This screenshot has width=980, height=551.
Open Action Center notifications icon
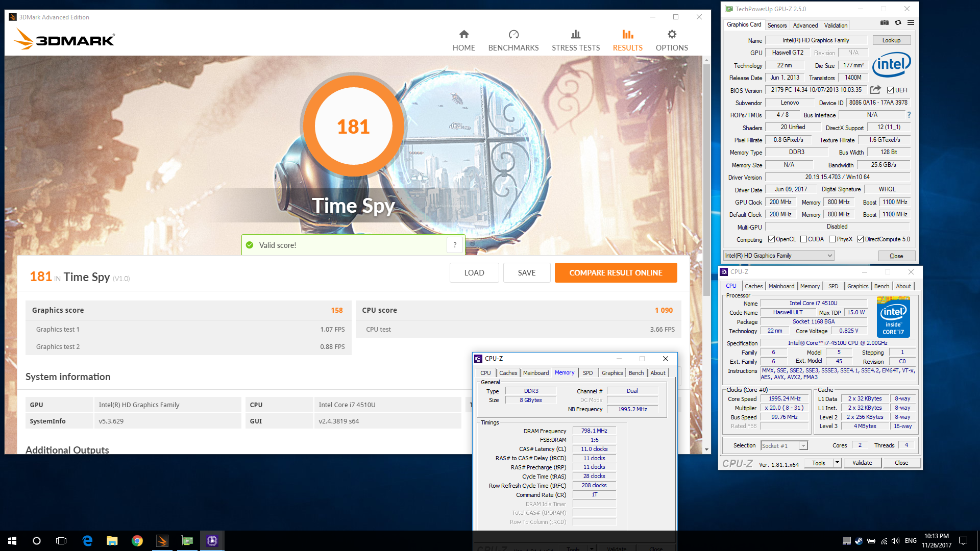(x=963, y=541)
